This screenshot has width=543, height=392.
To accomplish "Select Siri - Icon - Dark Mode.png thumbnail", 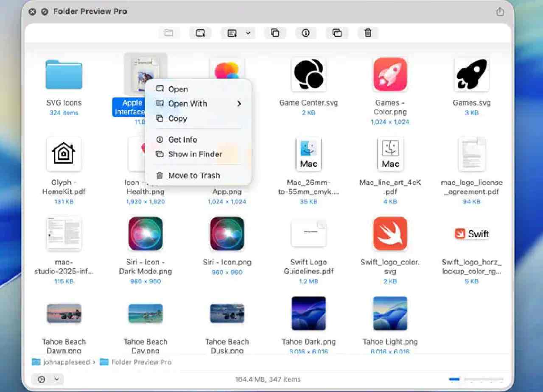I will pos(146,234).
